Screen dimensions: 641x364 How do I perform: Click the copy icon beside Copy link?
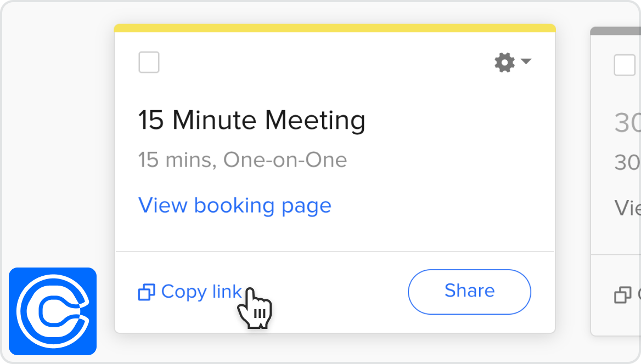click(x=146, y=292)
